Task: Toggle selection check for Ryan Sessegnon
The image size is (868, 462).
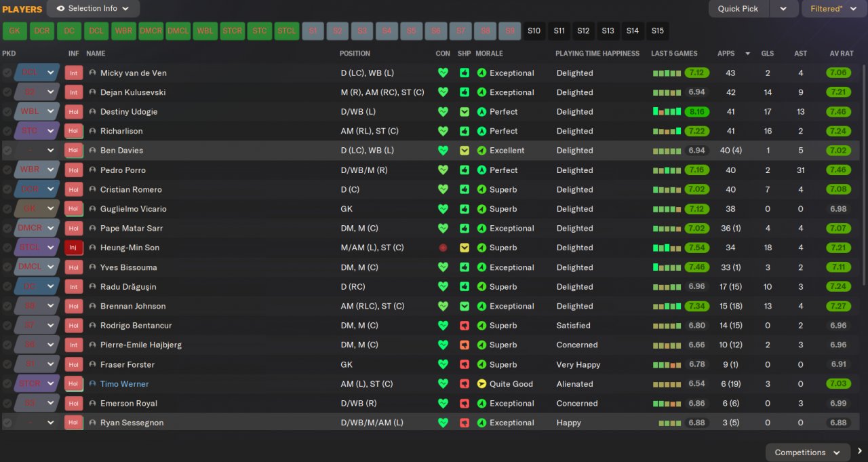Action: pos(7,423)
